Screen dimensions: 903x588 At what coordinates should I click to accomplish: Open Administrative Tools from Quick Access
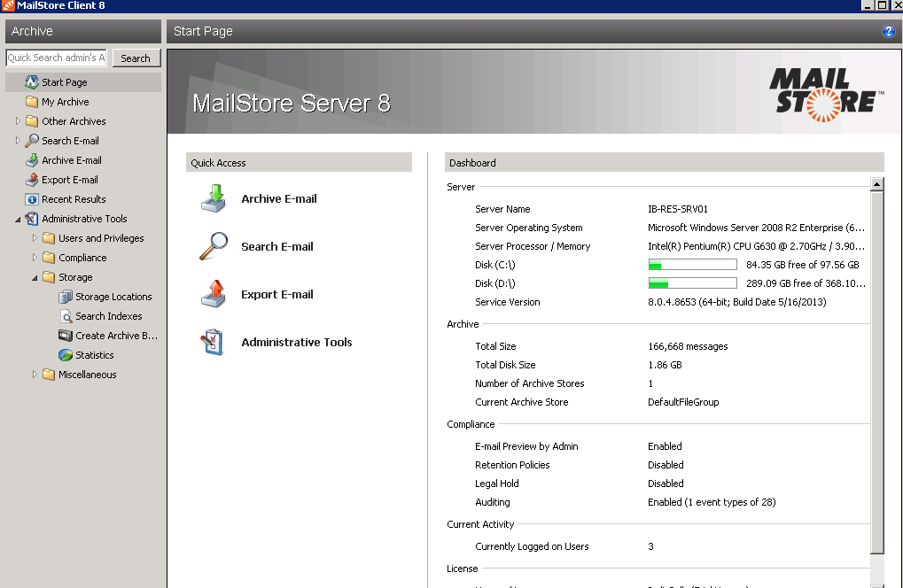[x=297, y=343]
